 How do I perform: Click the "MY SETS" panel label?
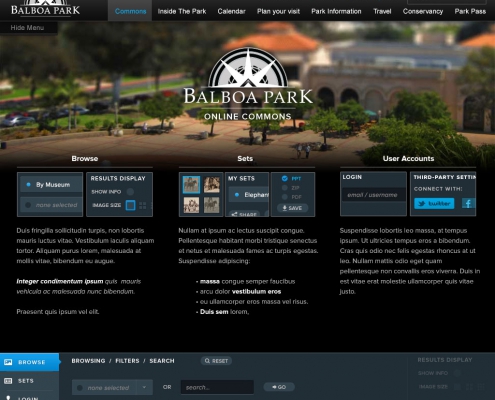(241, 179)
